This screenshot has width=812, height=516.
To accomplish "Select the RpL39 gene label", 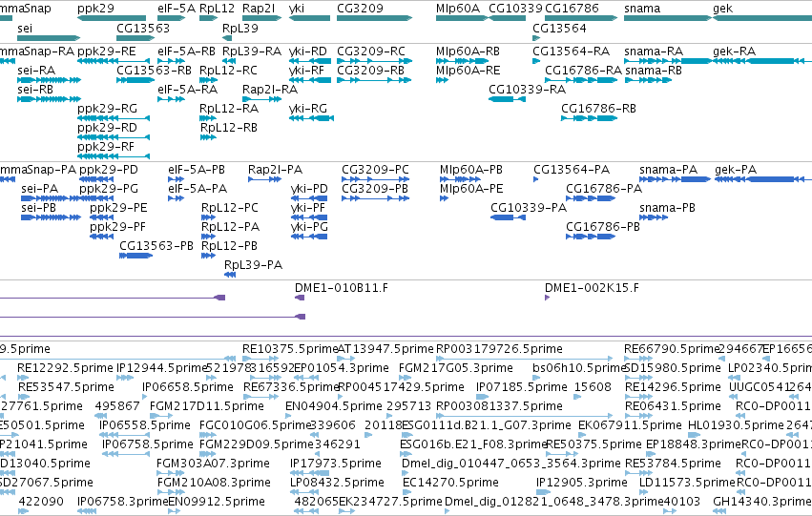I will pos(240,28).
